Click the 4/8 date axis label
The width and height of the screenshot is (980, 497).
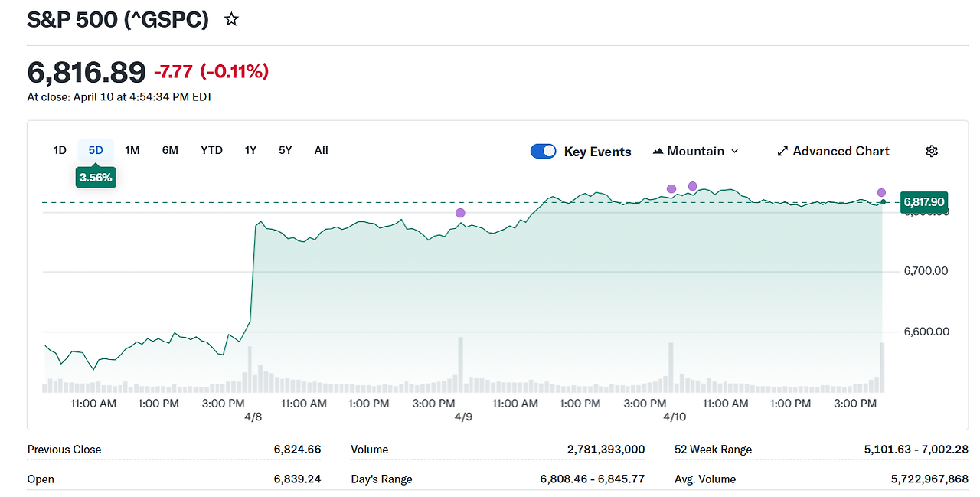tap(253, 417)
